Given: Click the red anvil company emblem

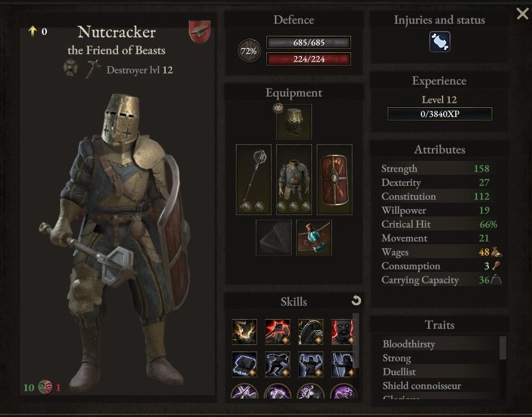Looking at the screenshot, I should [x=199, y=32].
